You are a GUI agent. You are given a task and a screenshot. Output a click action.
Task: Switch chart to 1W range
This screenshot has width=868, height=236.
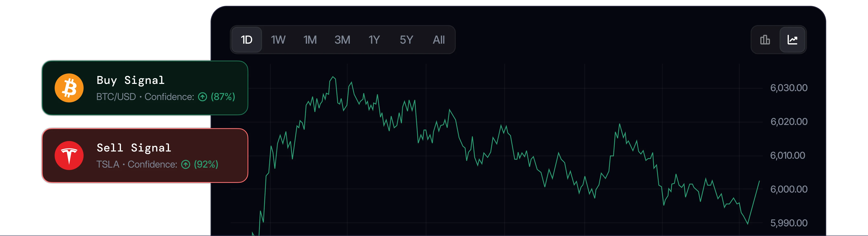278,40
